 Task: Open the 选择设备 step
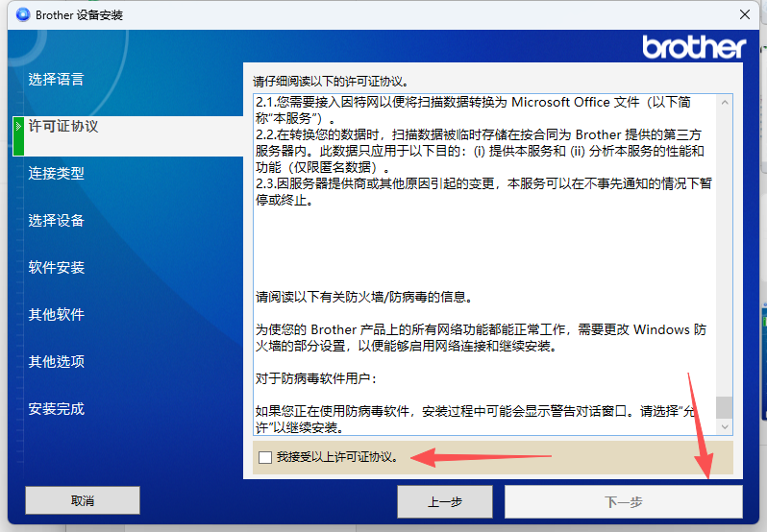point(56,220)
